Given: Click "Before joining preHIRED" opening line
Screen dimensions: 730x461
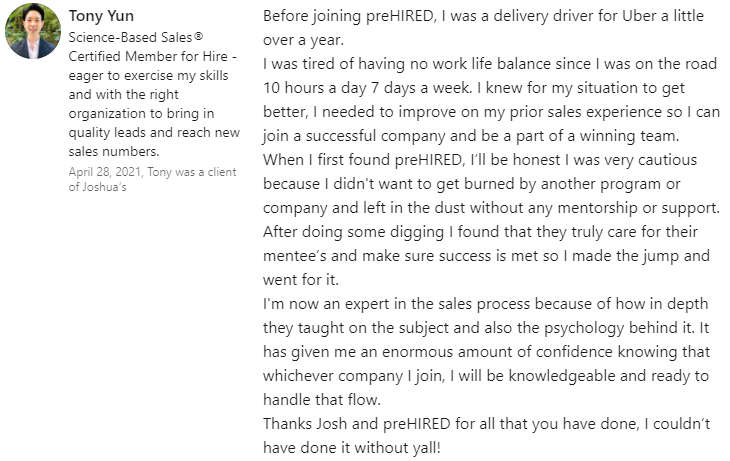Looking at the screenshot, I should point(355,17).
